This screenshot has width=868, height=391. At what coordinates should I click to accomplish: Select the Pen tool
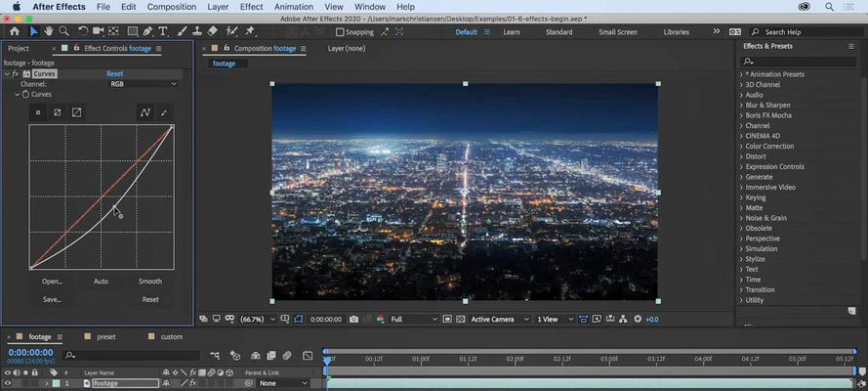pos(147,31)
